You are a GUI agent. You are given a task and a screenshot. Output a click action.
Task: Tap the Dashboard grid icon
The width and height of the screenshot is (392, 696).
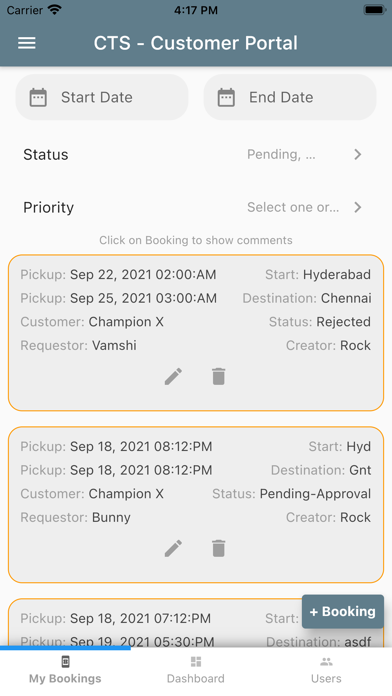[196, 662]
